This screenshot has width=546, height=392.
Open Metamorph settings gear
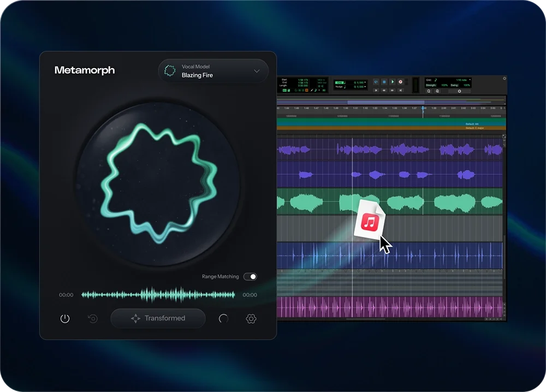251,318
